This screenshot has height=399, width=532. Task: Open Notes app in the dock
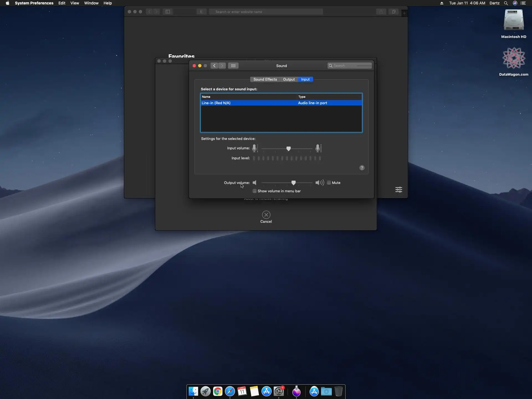254,391
